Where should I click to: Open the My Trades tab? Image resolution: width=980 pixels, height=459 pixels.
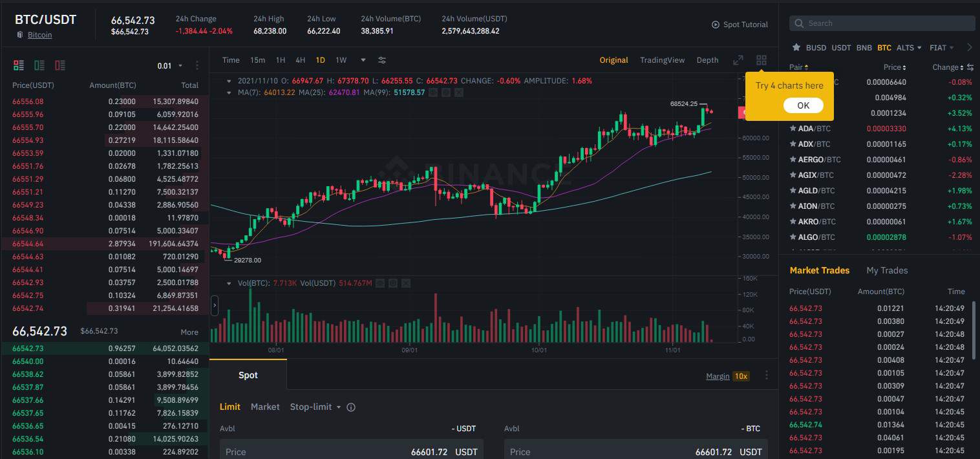coord(887,270)
